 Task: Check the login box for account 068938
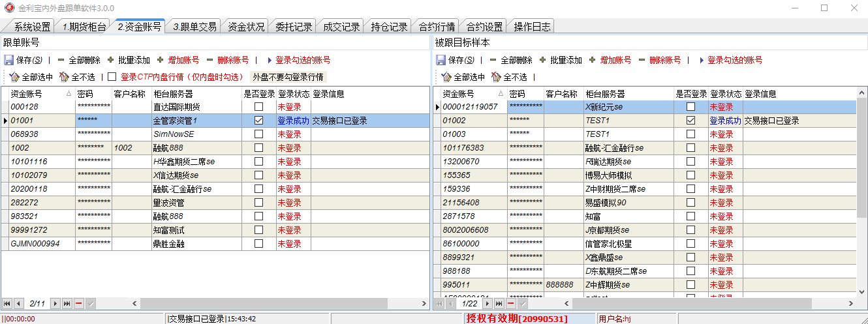(259, 134)
